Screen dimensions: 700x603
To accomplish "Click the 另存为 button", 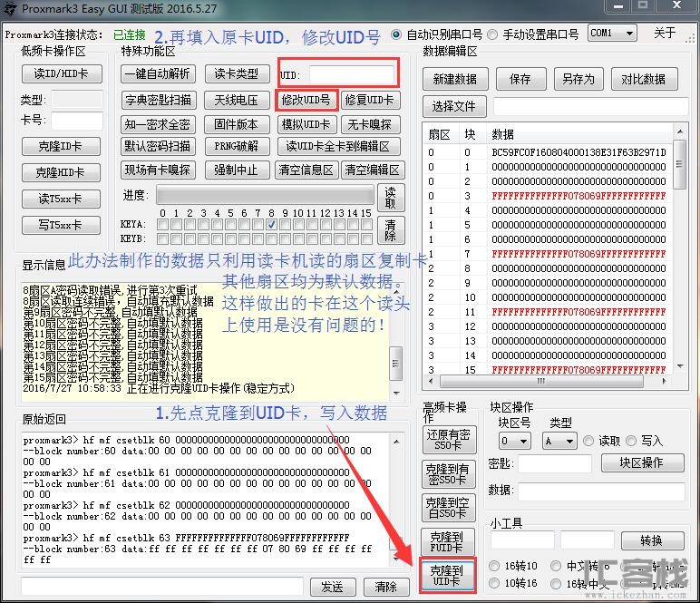I will coord(578,79).
